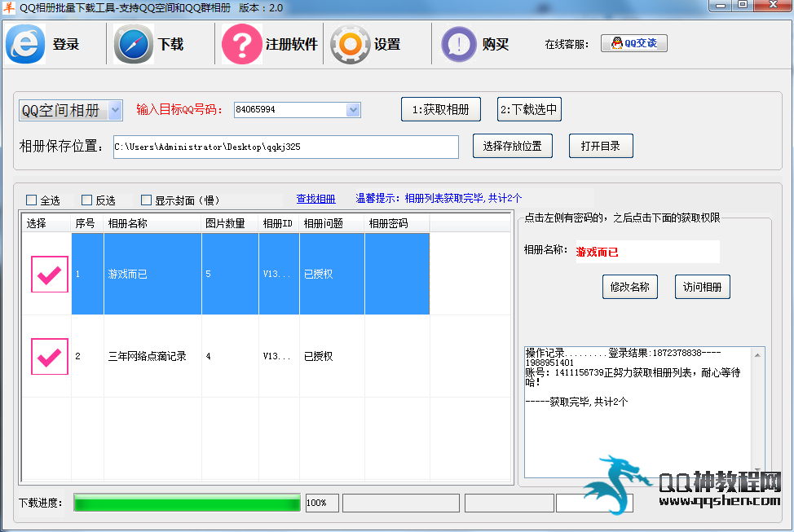Screen dimensions: 794x532
Task: Click the orange gear settings icon
Action: coord(350,45)
